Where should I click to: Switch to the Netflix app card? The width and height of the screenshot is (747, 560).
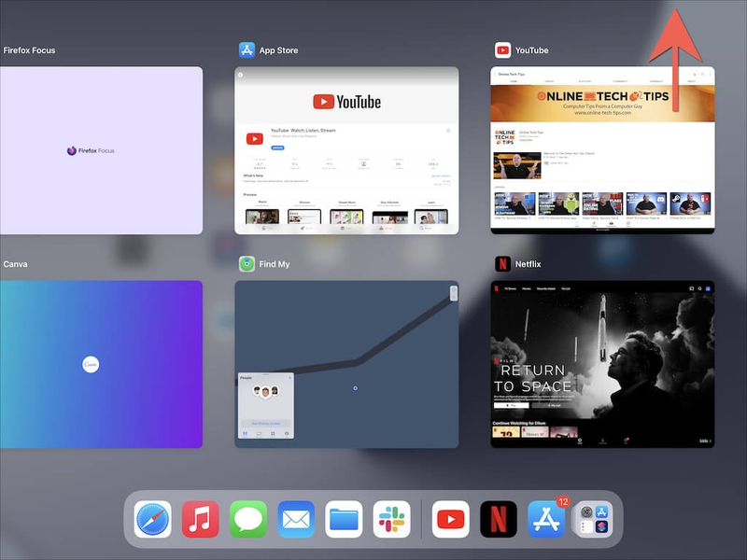click(602, 364)
